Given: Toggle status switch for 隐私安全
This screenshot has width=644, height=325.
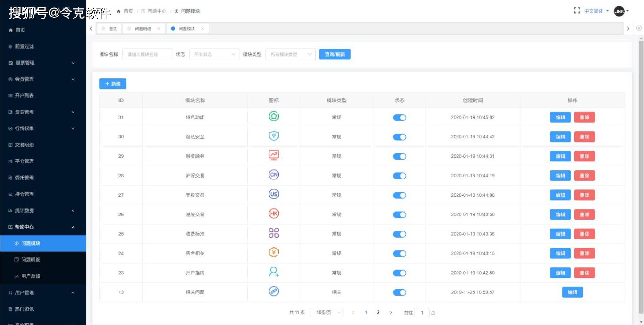Looking at the screenshot, I should point(399,137).
